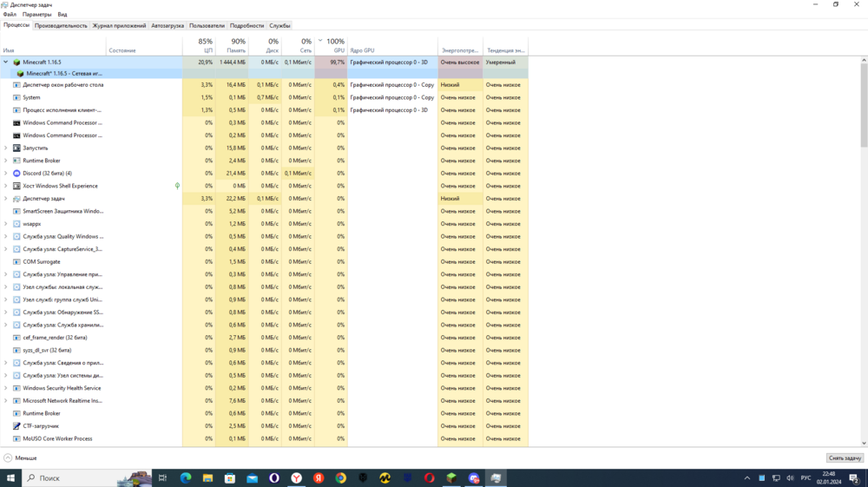Click the MoUSO Core Worker Process icon
868x487 pixels.
pos(16,439)
